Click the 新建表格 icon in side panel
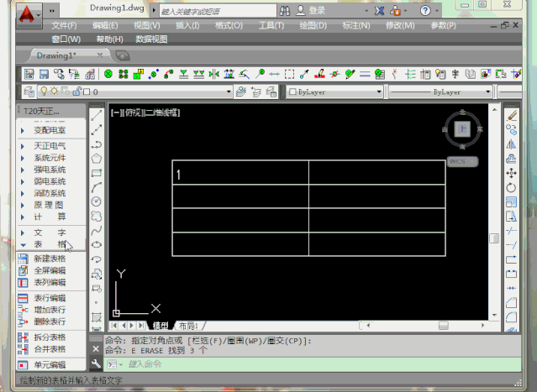The width and height of the screenshot is (537, 392). coord(23,259)
